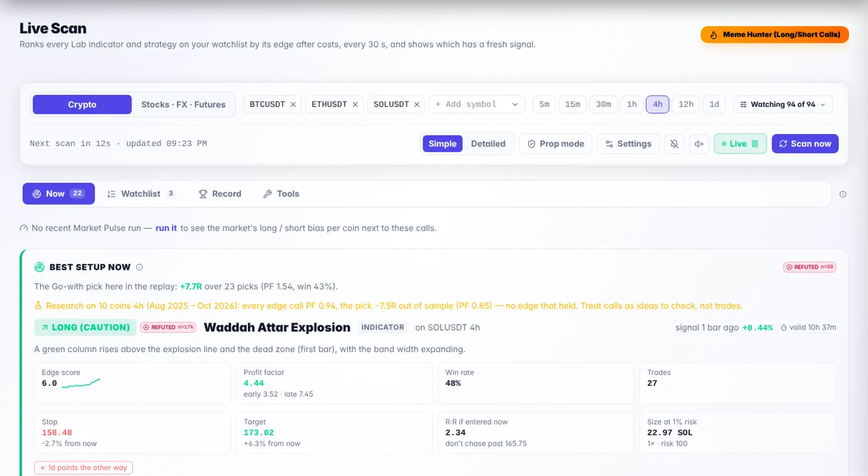
Task: Open the Watchlist tab
Action: (x=141, y=194)
